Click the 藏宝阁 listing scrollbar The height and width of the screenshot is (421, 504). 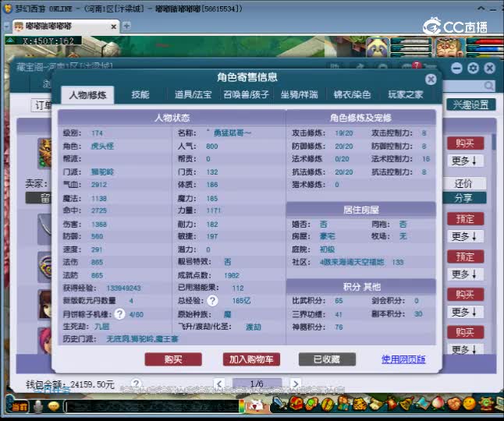point(493,142)
